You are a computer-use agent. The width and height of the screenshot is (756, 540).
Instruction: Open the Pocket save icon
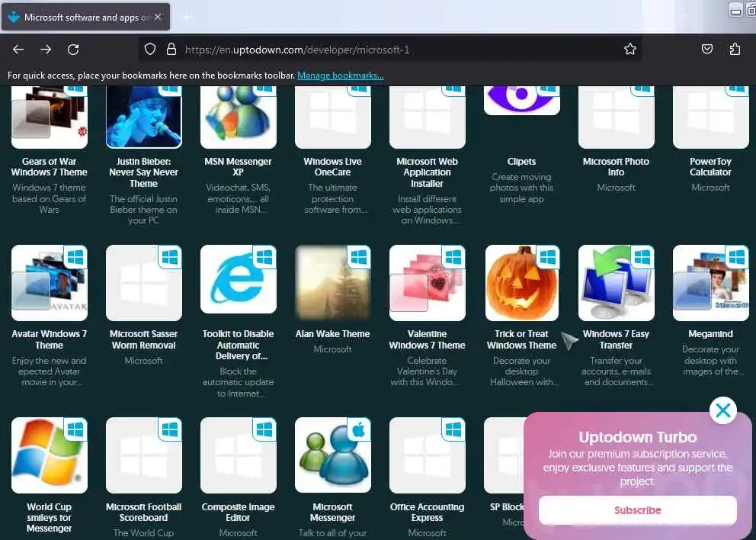pyautogui.click(x=706, y=50)
